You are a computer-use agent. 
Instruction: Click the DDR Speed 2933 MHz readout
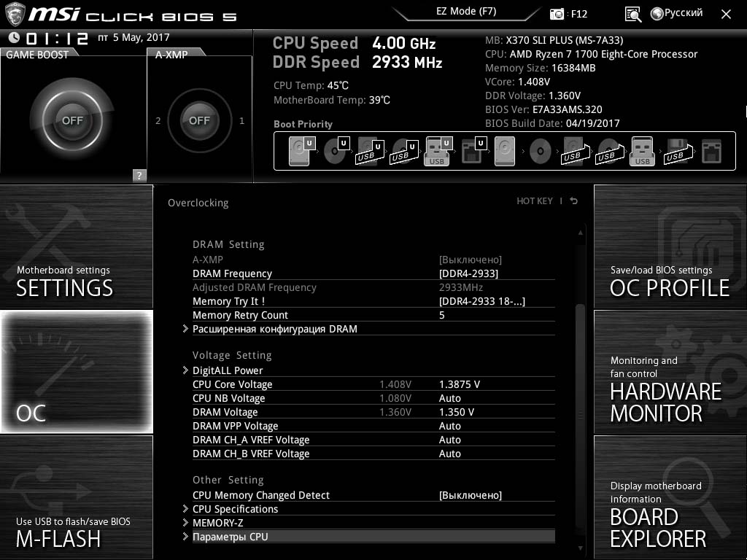point(357,62)
